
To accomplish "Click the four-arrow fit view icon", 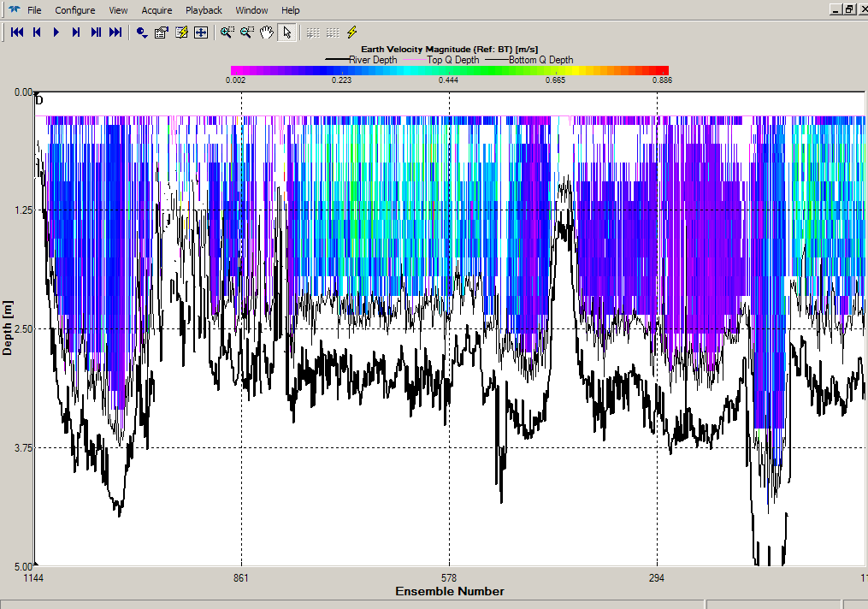I will click(x=201, y=33).
